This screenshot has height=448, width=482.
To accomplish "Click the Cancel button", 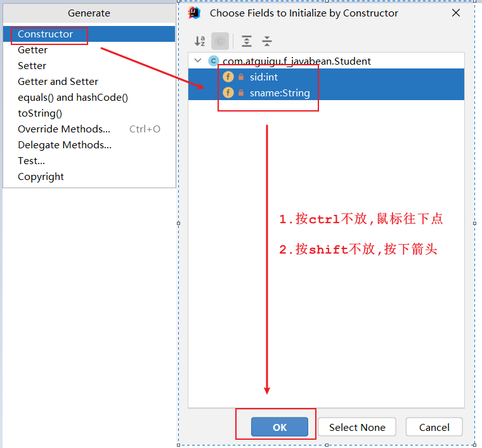I will 434,427.
